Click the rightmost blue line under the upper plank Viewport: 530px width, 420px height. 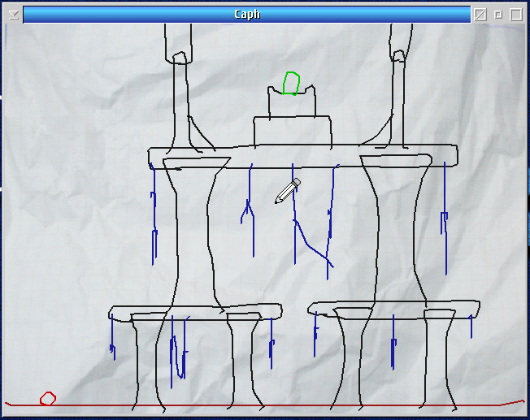pos(445,219)
